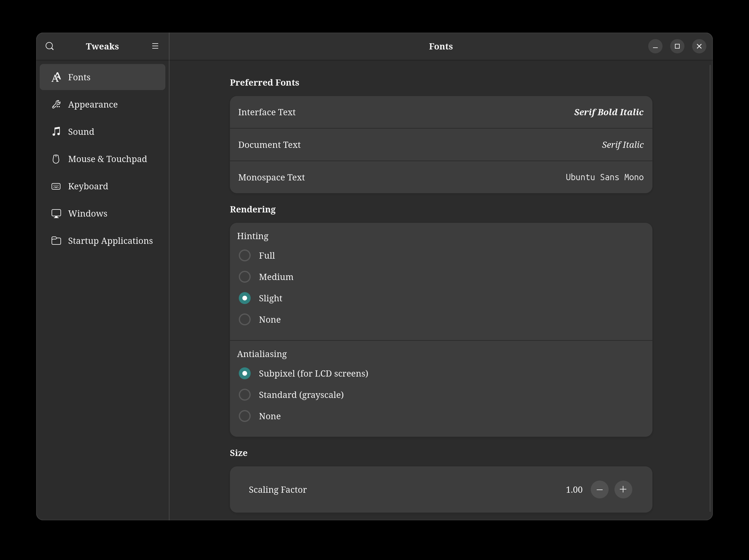This screenshot has height=560, width=749.
Task: Select Full hinting radio button
Action: [x=244, y=255]
